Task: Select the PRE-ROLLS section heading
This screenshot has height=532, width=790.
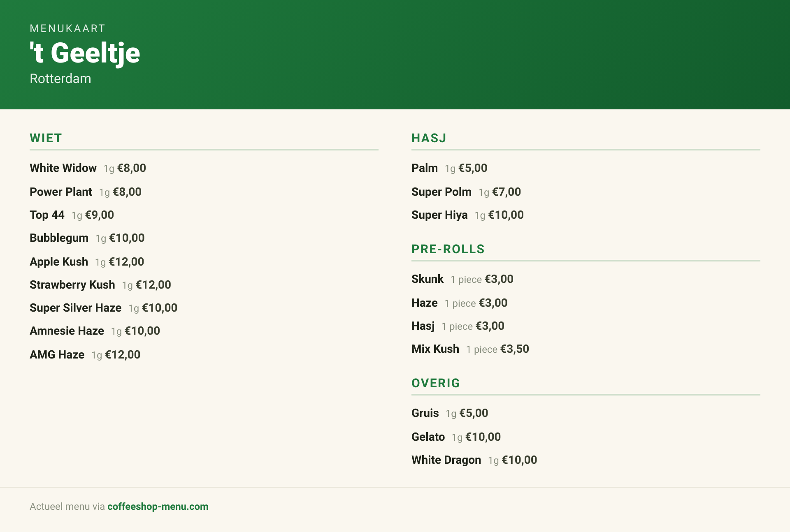Action: tap(448, 249)
